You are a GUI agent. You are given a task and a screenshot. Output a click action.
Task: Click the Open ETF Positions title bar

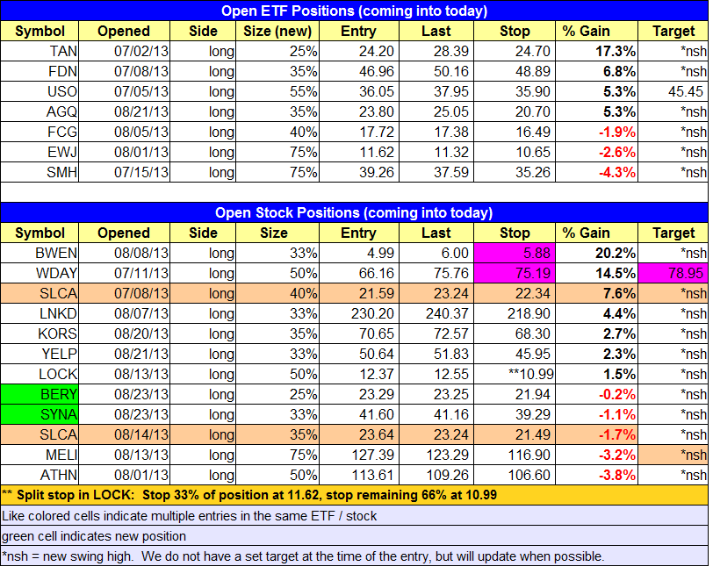coord(354,11)
